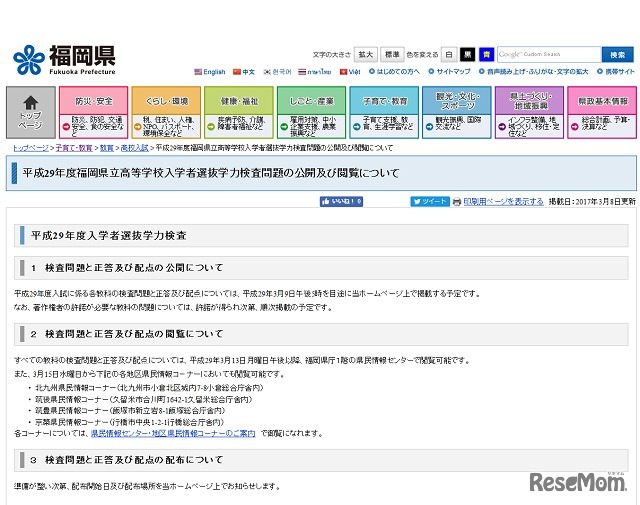Click the 子育て・教育 breadcrumb link
Image resolution: width=640 pixels, height=505 pixels.
(74, 148)
